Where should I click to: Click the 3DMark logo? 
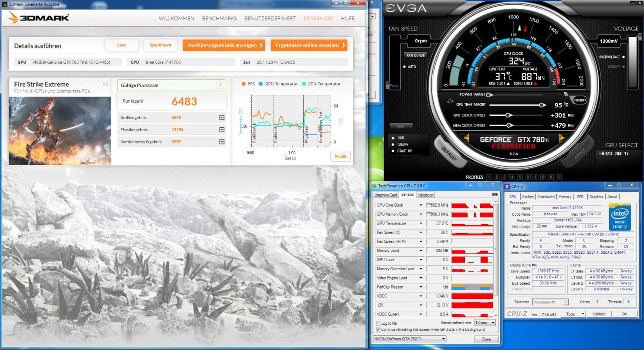coord(38,18)
